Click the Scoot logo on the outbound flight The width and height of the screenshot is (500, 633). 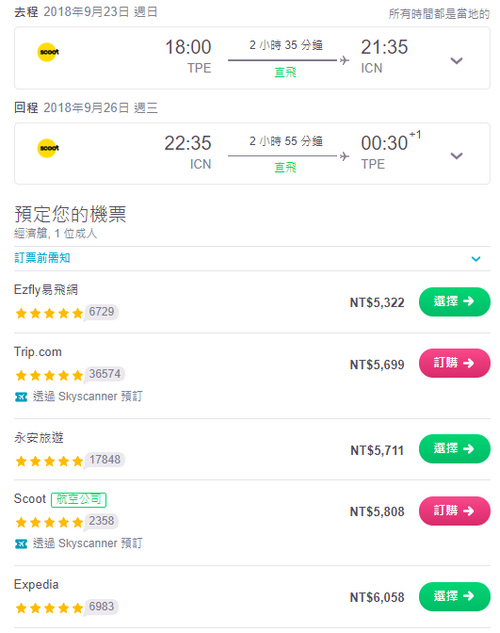tap(48, 52)
